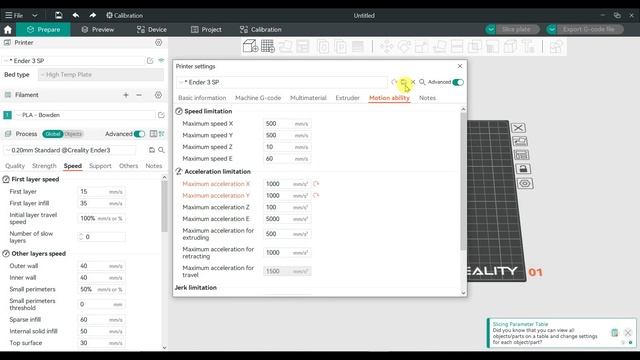Close the Slicing Parameter Table tip

coord(628,332)
